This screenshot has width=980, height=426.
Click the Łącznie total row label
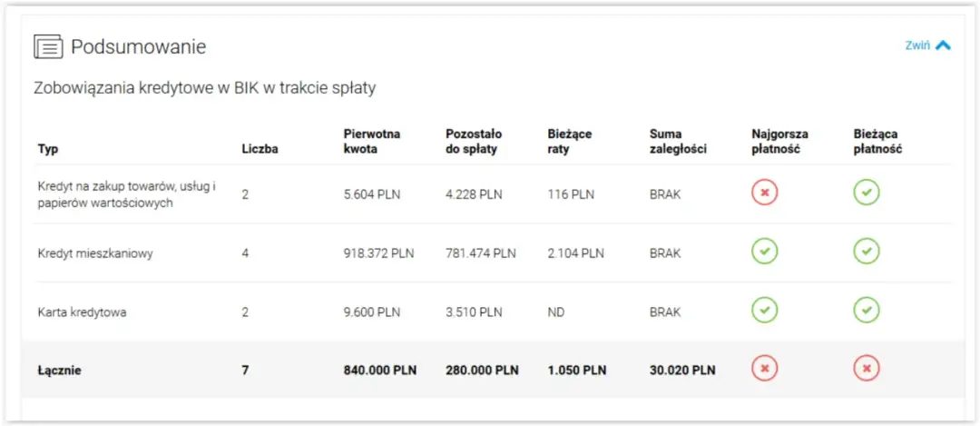click(x=60, y=371)
